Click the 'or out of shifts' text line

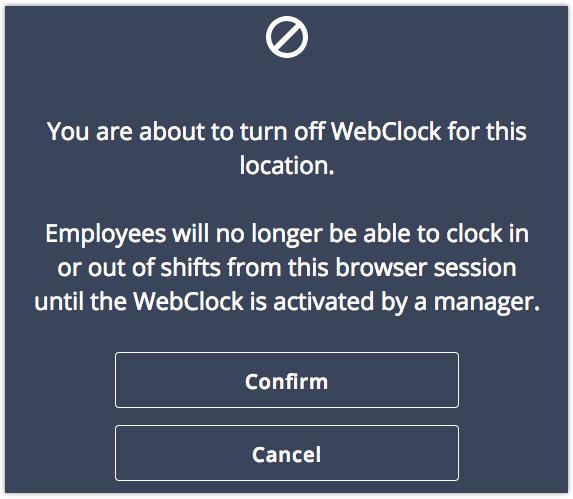pyautogui.click(x=287, y=267)
